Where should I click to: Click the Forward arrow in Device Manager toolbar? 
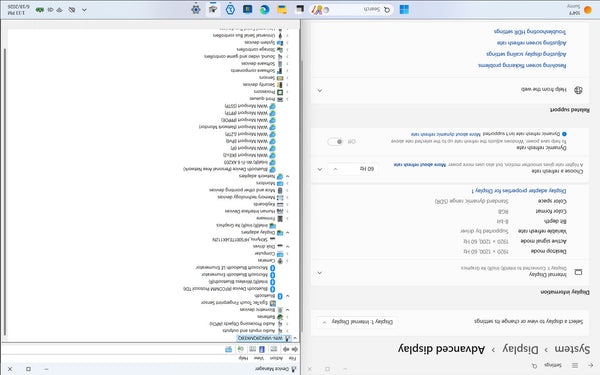pyautogui.click(x=286, y=349)
